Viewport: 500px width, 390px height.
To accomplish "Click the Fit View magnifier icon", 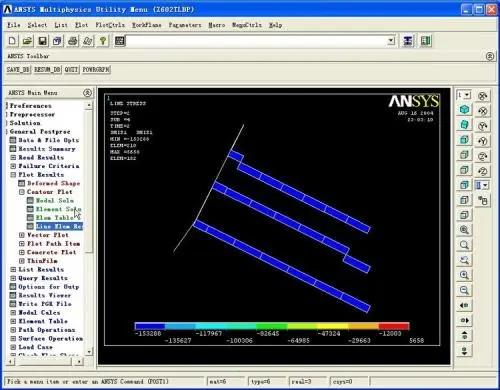I will (x=464, y=230).
